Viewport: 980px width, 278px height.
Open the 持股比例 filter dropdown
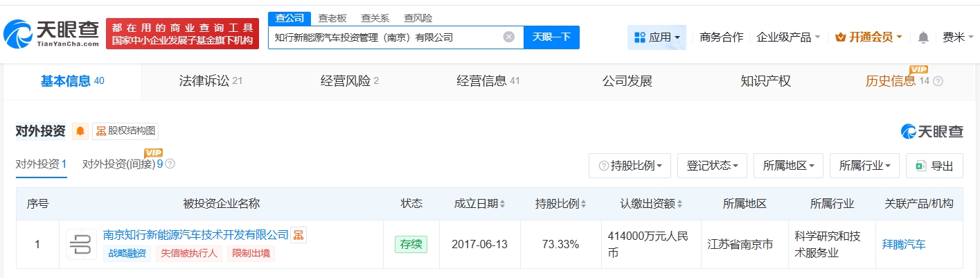click(x=630, y=166)
